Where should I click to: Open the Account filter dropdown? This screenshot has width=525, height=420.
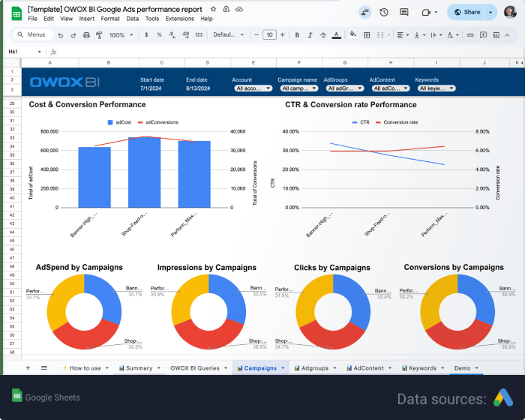253,88
